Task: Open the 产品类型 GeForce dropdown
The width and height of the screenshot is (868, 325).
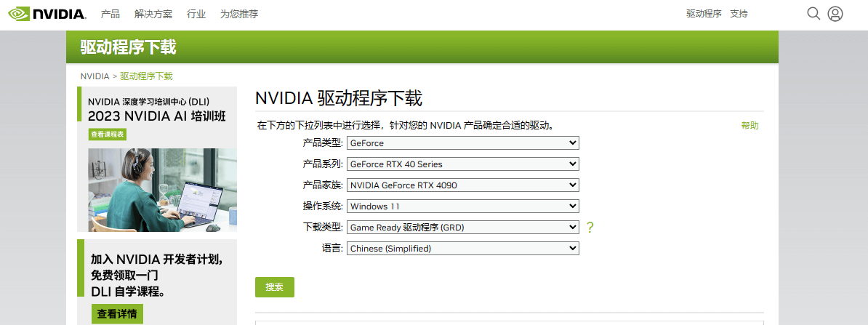Action: pyautogui.click(x=463, y=143)
